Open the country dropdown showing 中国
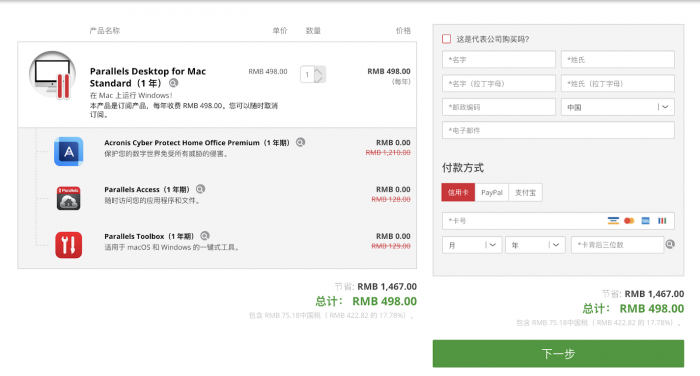This screenshot has height=376, width=700. (x=617, y=107)
